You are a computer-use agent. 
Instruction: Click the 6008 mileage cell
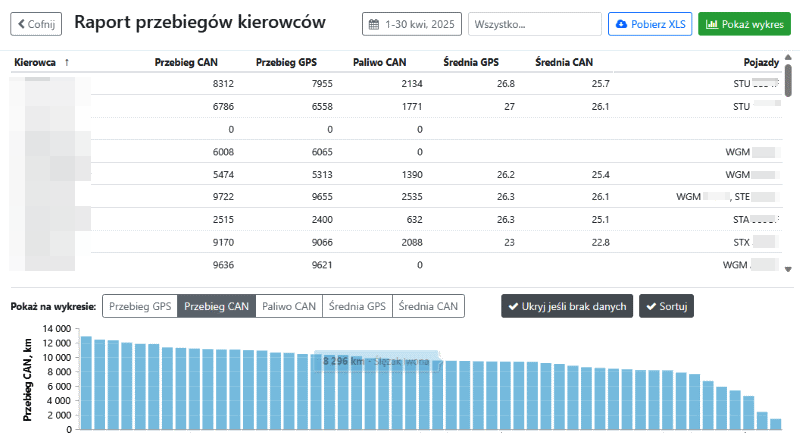point(223,152)
